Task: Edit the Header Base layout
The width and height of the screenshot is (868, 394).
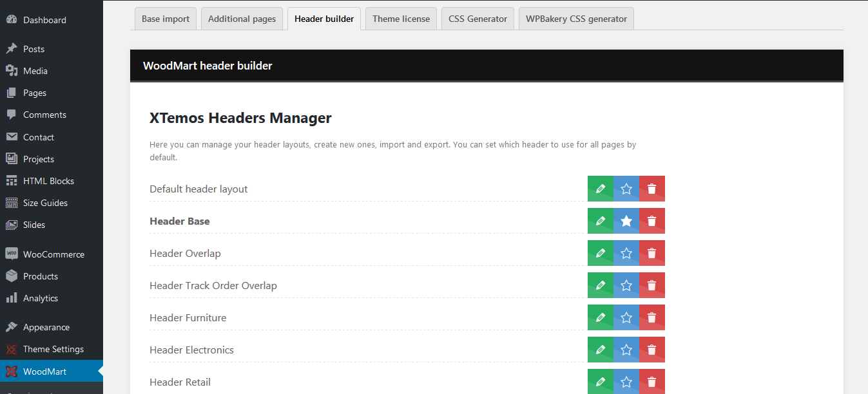Action: 601,221
